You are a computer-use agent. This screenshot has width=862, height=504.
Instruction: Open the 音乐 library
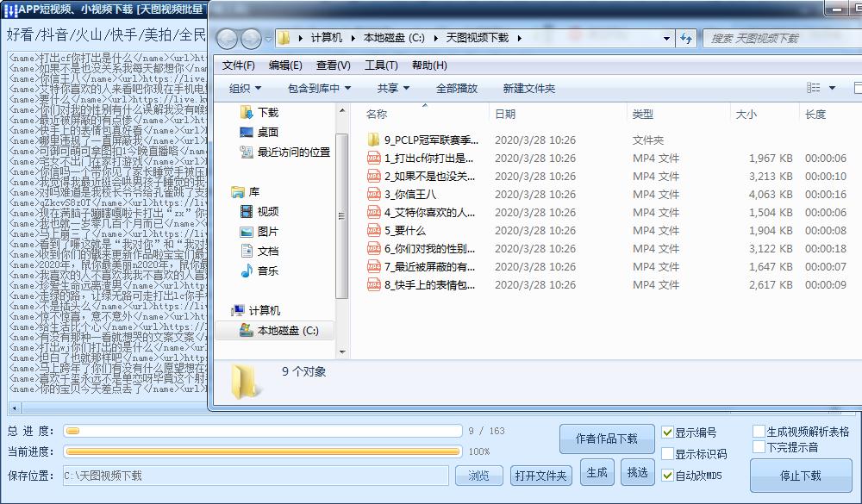260,271
